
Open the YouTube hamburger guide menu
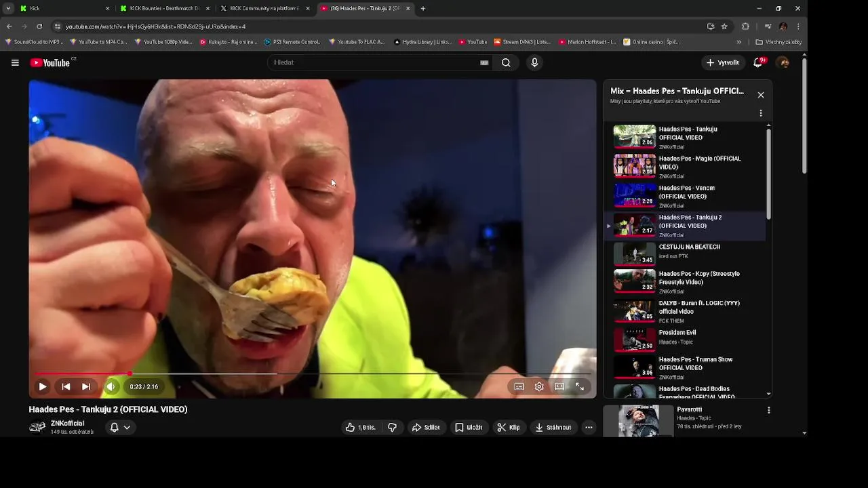[15, 62]
